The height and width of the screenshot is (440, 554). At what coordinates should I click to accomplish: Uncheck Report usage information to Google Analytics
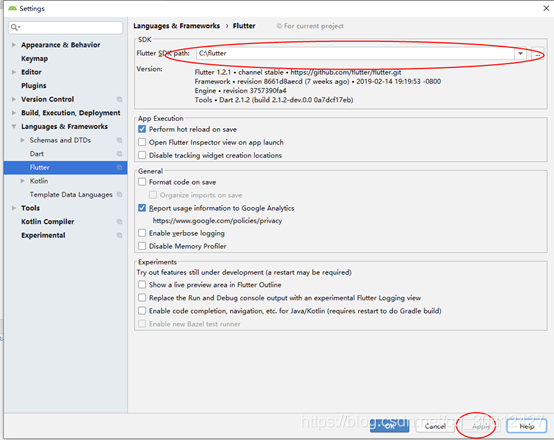pos(142,208)
